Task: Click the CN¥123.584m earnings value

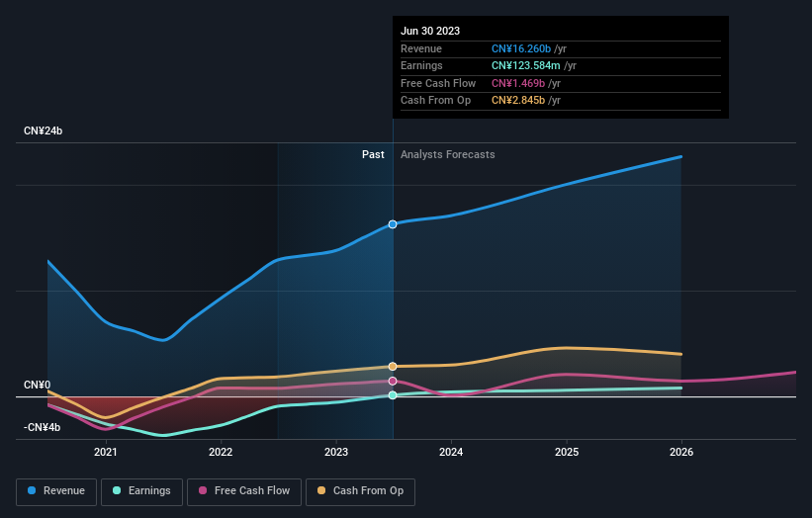Action: point(525,65)
